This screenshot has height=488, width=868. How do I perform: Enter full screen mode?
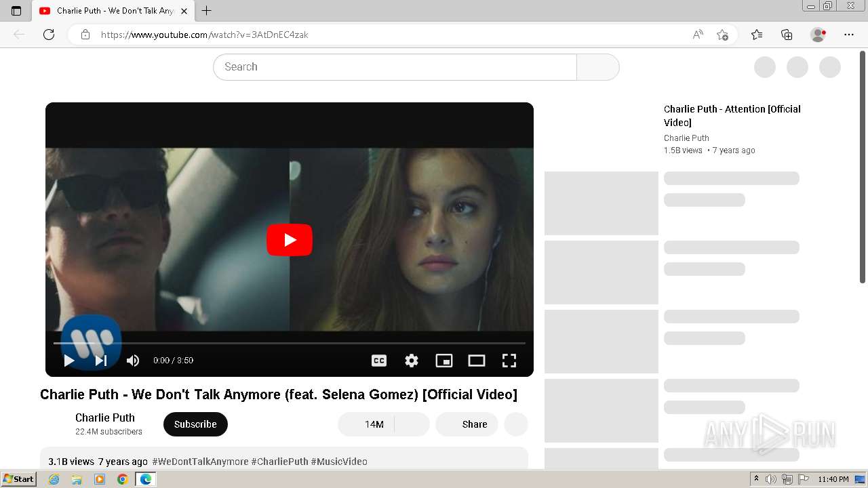[x=509, y=361]
